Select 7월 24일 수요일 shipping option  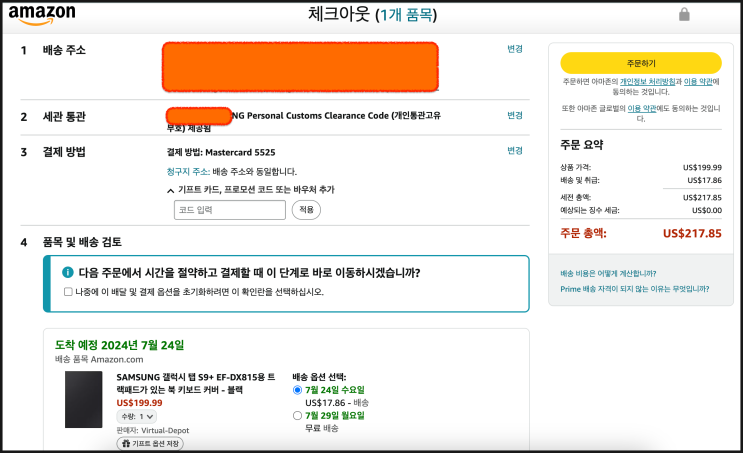(298, 390)
